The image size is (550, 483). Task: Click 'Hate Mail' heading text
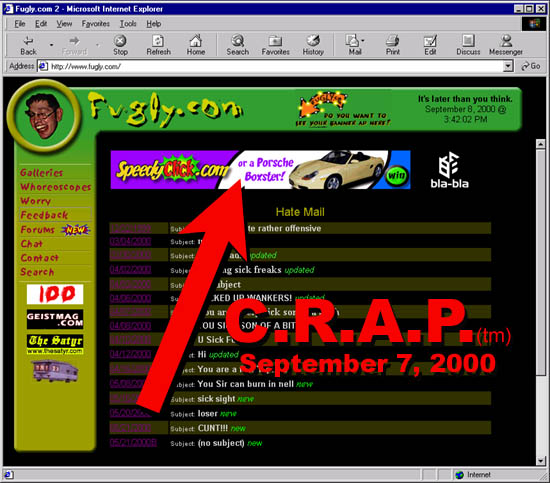click(300, 212)
